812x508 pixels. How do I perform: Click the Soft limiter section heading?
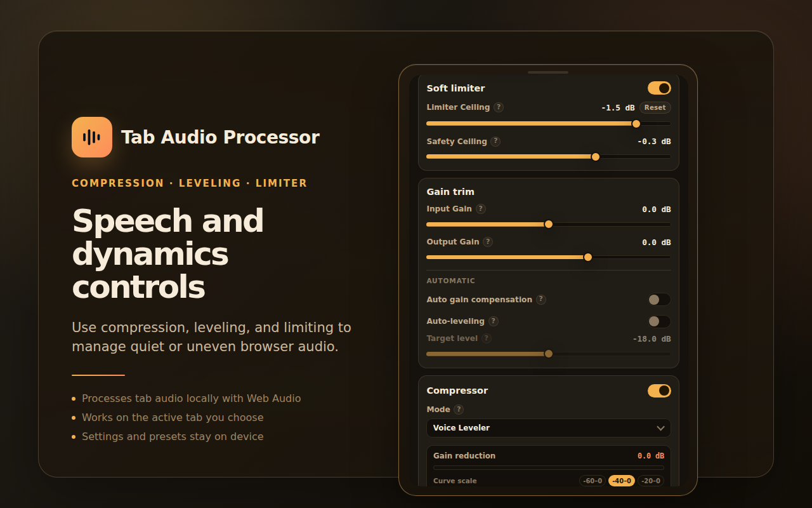455,88
